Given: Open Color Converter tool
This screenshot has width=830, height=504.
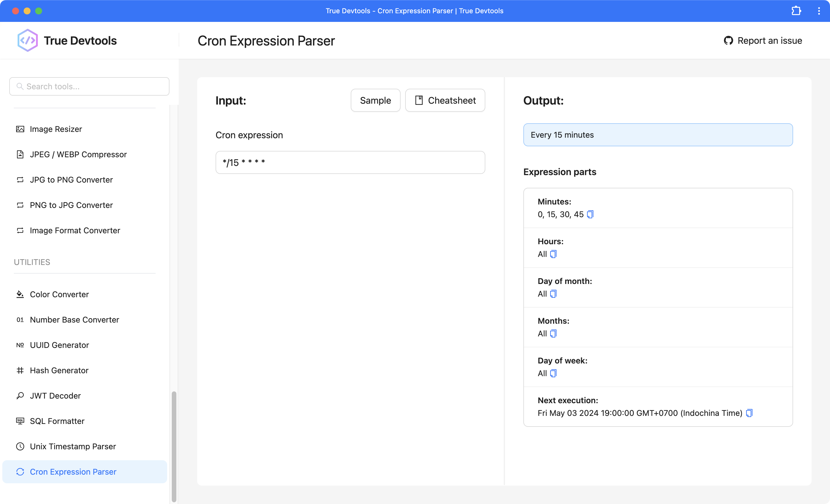Looking at the screenshot, I should (84, 294).
